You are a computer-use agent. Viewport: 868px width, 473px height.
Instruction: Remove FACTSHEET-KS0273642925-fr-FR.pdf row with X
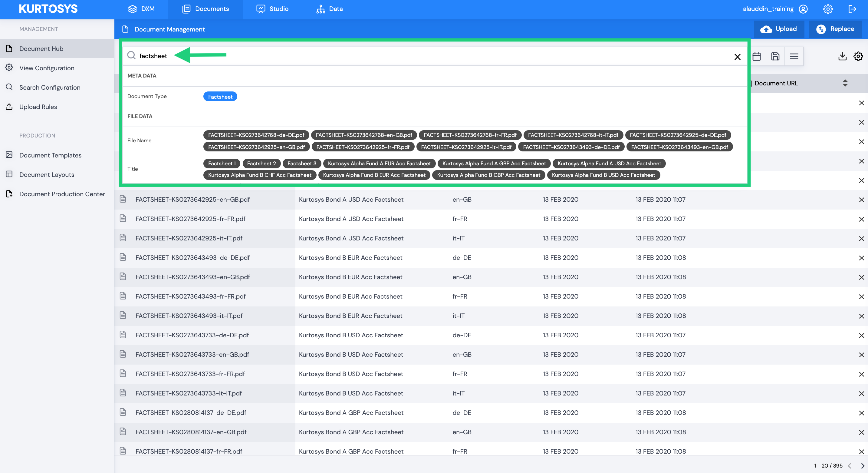point(861,219)
